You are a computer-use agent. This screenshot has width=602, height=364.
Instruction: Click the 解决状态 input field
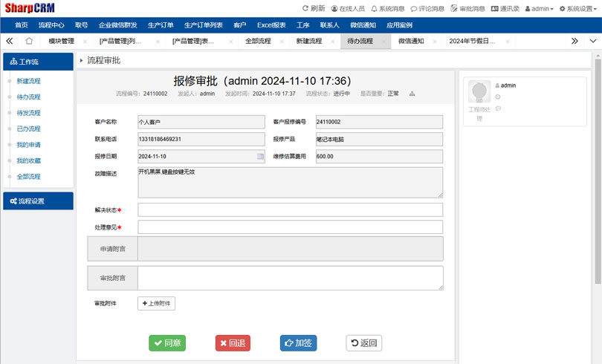tap(291, 209)
